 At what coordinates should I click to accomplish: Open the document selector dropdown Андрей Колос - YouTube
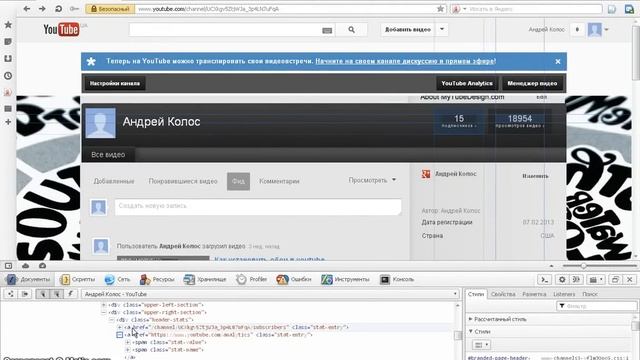(270, 294)
